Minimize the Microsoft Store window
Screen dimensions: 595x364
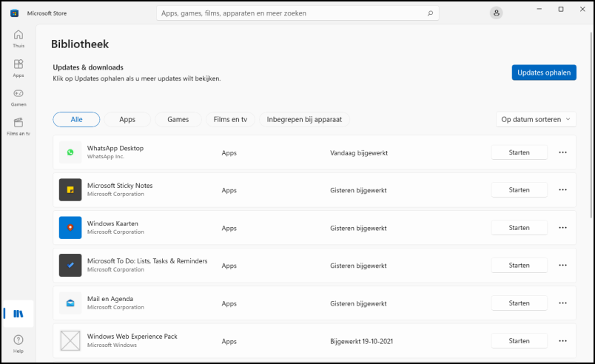[539, 9]
